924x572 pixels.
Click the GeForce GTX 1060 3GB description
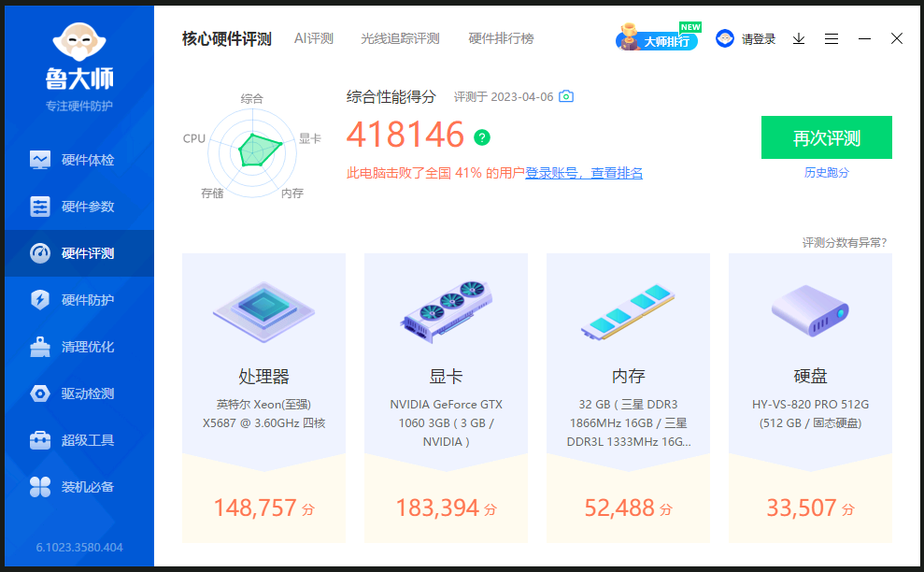pyautogui.click(x=446, y=422)
